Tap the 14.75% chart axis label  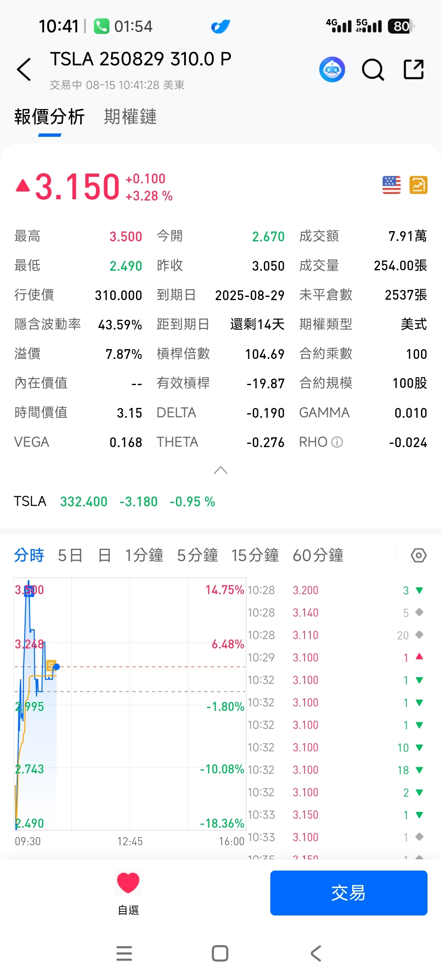tap(225, 590)
